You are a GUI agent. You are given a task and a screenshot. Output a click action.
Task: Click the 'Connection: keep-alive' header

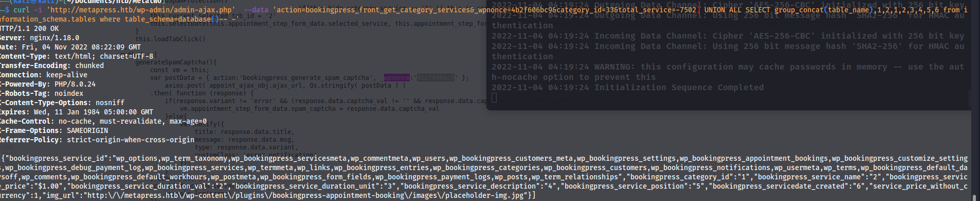[x=44, y=75]
